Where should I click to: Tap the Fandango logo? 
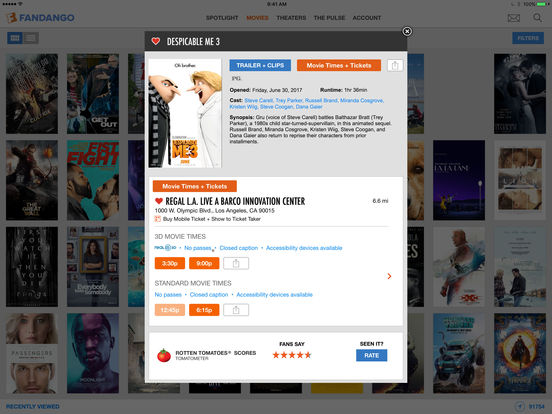(x=41, y=18)
